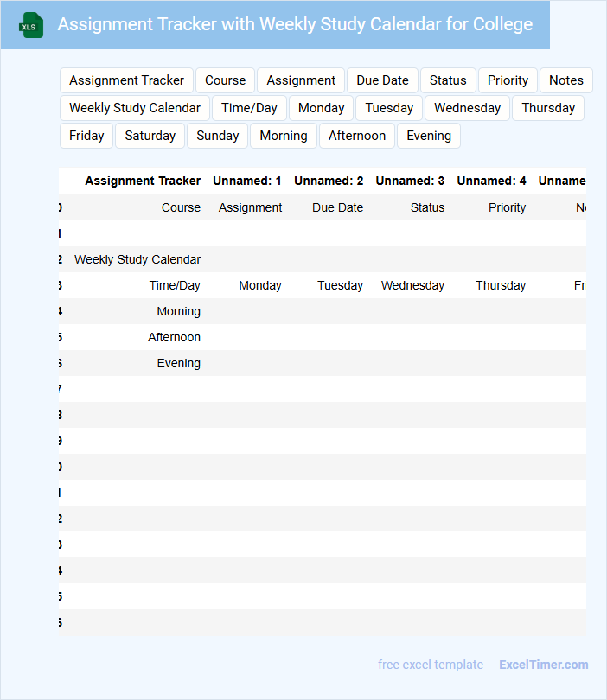This screenshot has height=700, width=607.
Task: Select the Assignment table cell
Action: pos(250,207)
